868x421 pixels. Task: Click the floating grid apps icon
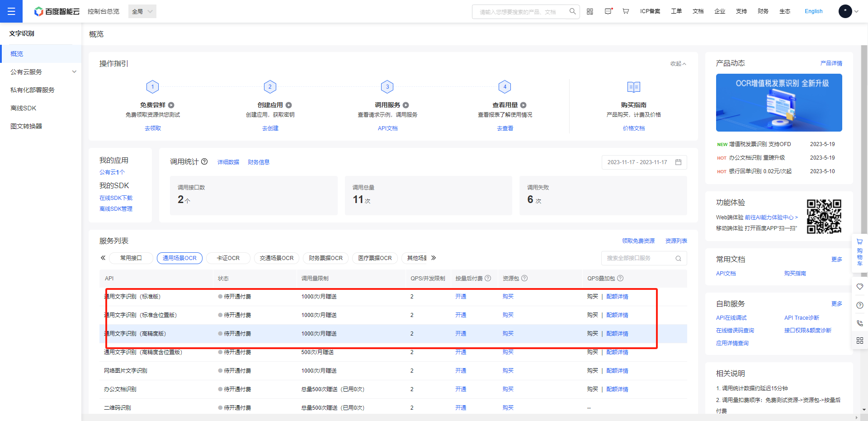(860, 341)
